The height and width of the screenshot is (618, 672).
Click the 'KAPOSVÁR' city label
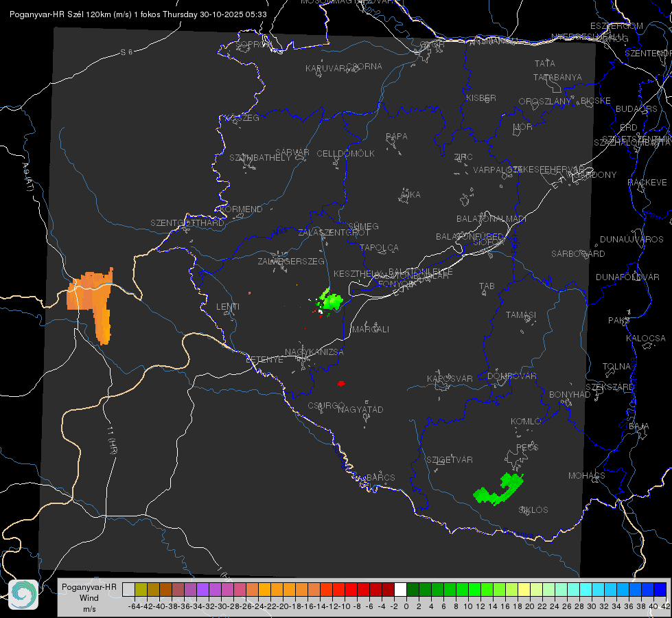coord(450,379)
